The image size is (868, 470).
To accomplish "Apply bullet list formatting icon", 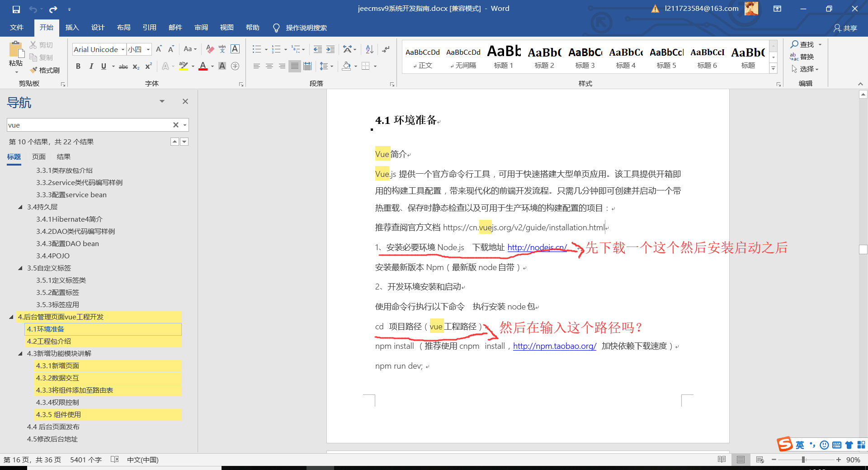I will pos(256,49).
